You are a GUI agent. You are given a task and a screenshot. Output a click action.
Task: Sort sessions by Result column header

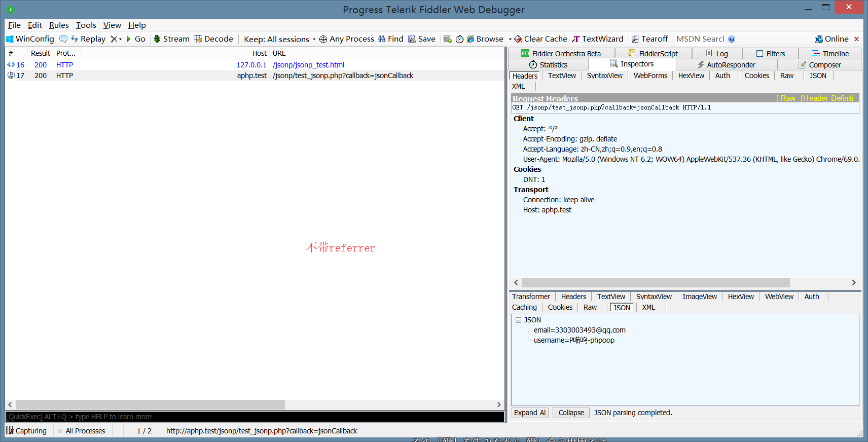(x=41, y=53)
